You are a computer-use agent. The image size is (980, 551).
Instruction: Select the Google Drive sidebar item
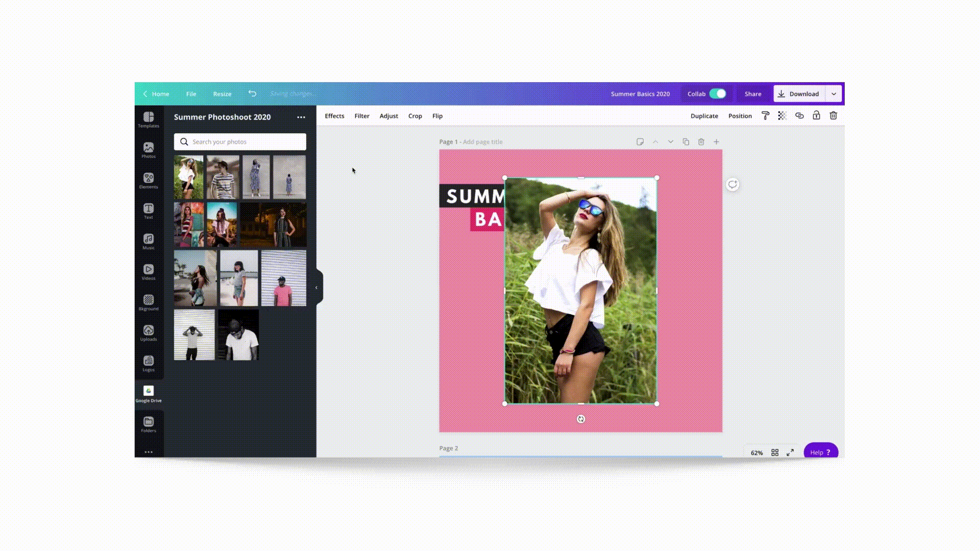149,394
